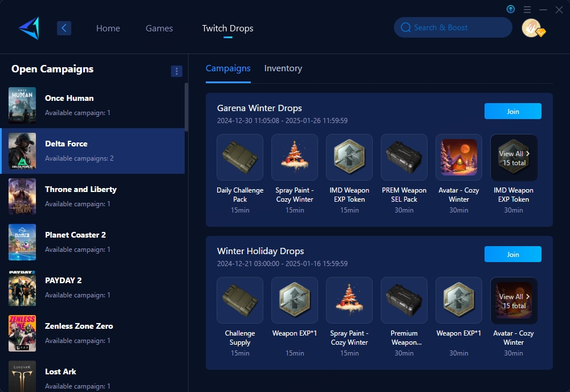
Task: Expand View All 15 total in Garena Winter Drops
Action: click(x=514, y=158)
